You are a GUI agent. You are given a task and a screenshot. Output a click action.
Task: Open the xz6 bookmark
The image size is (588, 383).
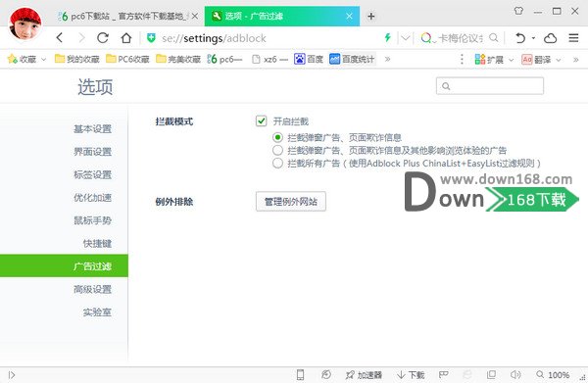[x=269, y=59]
